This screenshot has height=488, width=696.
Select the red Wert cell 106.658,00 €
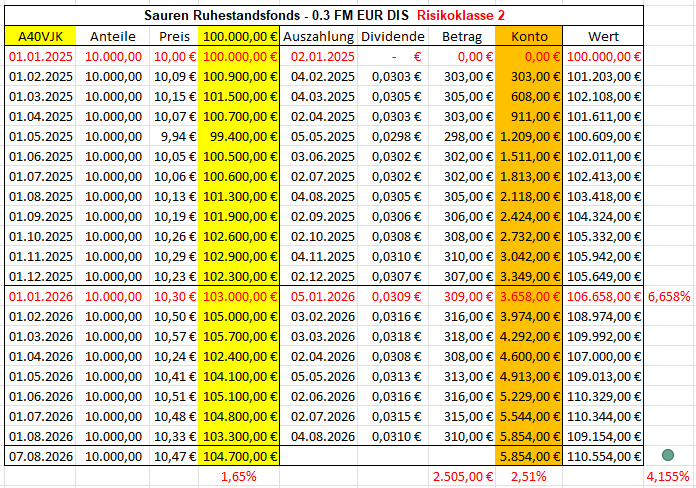603,296
